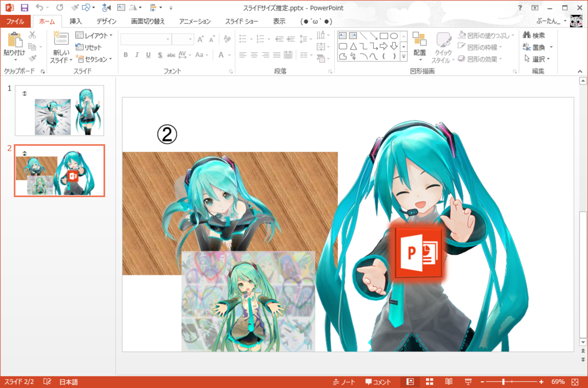Switch to reading view icon

(x=448, y=382)
